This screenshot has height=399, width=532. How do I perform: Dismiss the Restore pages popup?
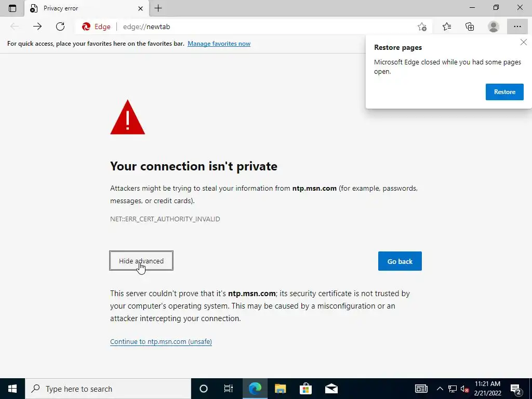click(x=524, y=42)
